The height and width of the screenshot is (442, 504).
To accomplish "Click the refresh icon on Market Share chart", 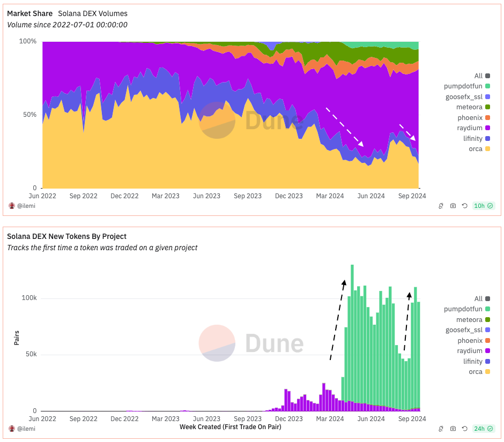I will tap(465, 206).
